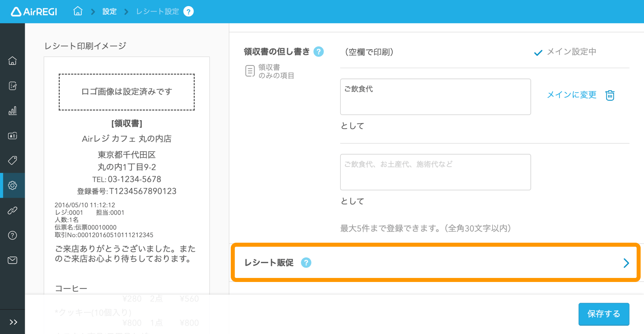Open the sidebar ID card icon
The height and width of the screenshot is (334, 644).
click(x=12, y=136)
